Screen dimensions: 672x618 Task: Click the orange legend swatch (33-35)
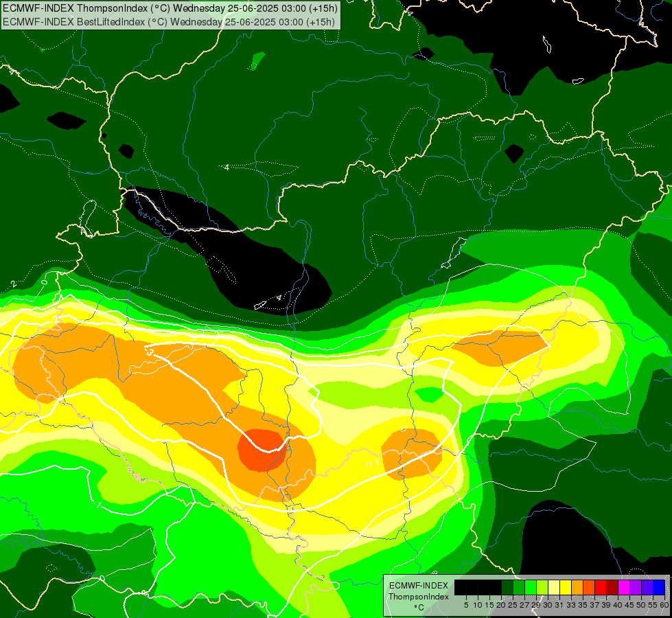577,587
